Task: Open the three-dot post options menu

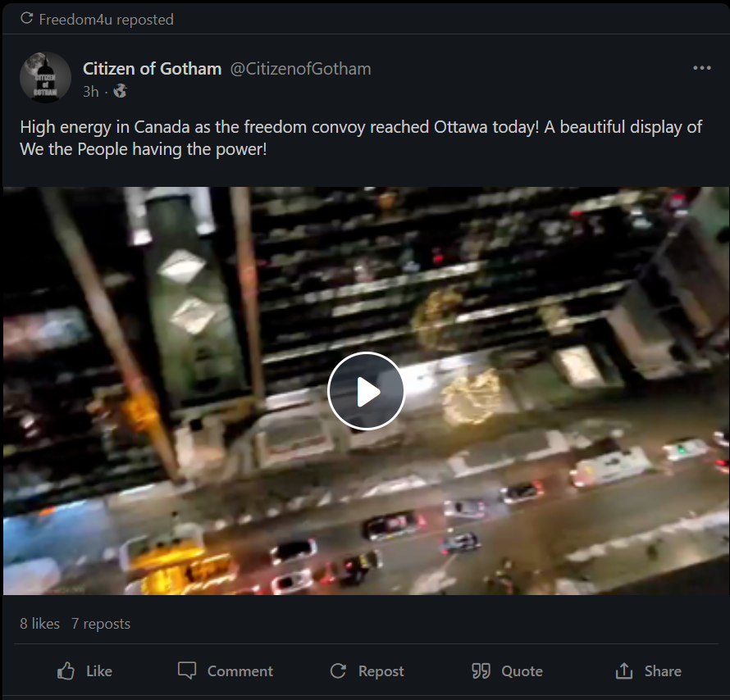Action: point(701,68)
